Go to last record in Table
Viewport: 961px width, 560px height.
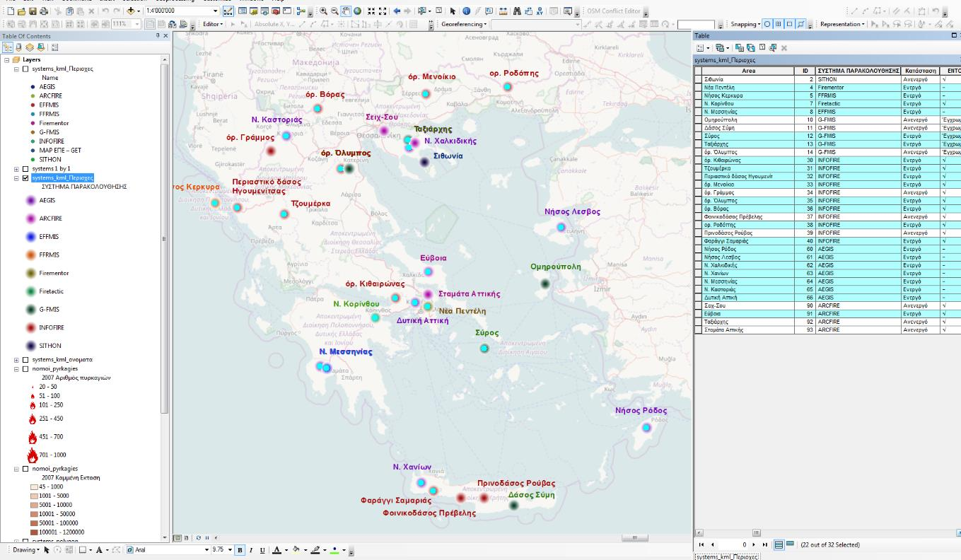coord(764,544)
